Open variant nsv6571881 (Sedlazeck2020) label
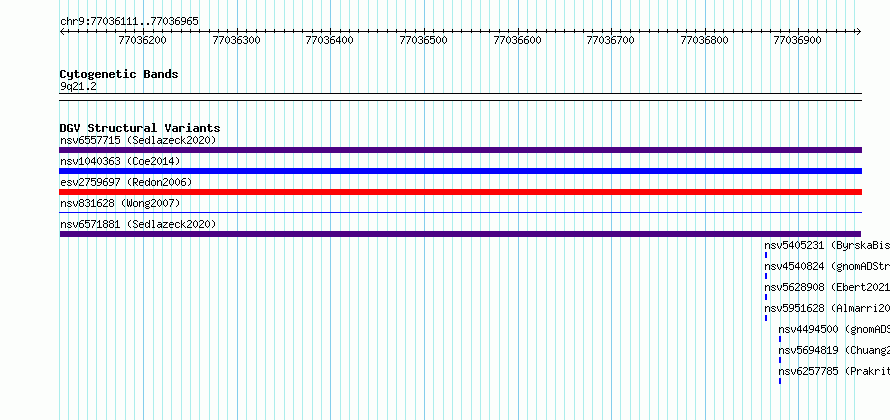The height and width of the screenshot is (420, 890). [x=138, y=224]
